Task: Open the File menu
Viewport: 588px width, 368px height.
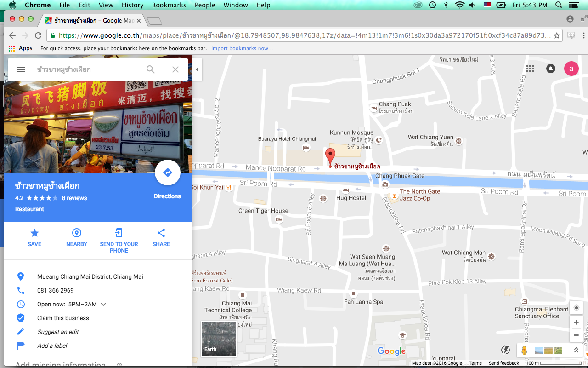Action: pyautogui.click(x=65, y=5)
